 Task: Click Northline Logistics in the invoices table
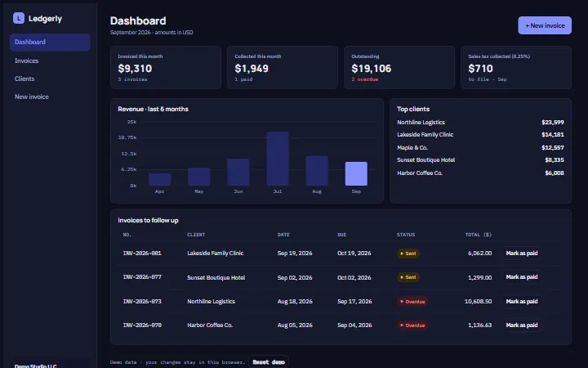[212, 302]
